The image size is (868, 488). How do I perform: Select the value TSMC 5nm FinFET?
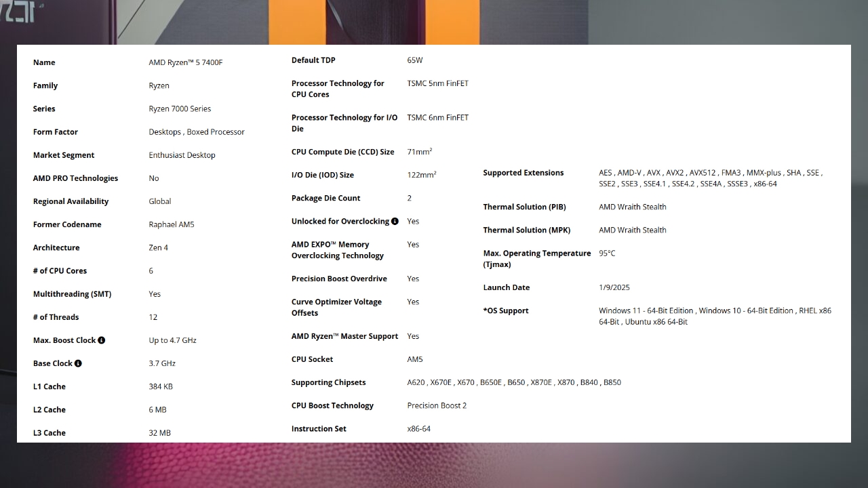click(438, 83)
